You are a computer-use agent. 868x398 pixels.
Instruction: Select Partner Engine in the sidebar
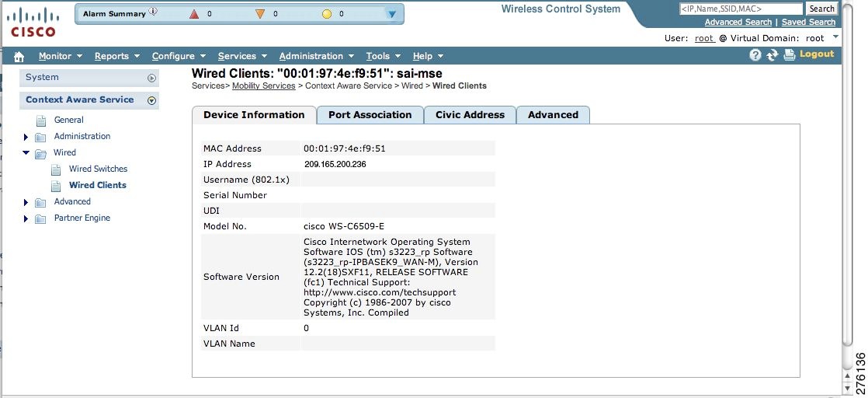[82, 218]
